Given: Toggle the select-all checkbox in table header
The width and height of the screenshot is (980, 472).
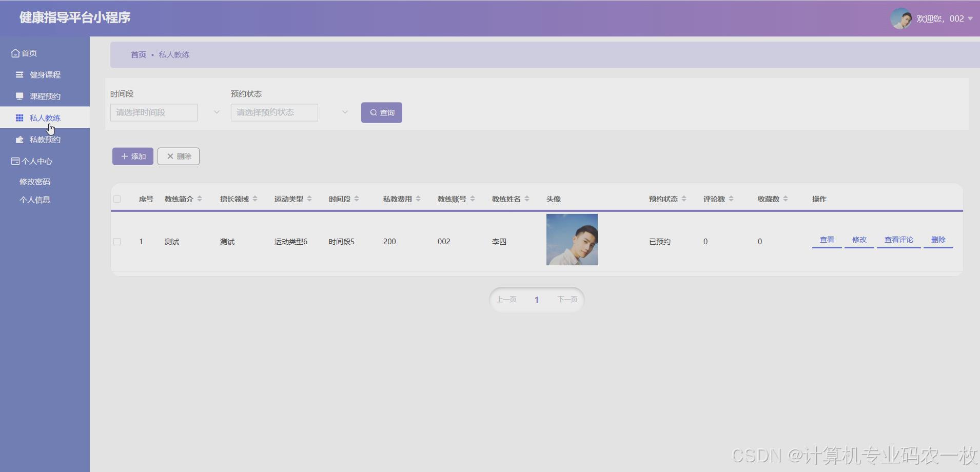Looking at the screenshot, I should click(x=117, y=199).
